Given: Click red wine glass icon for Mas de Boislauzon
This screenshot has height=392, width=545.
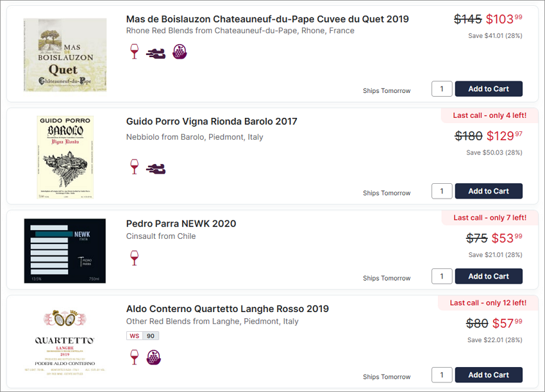Looking at the screenshot, I should pos(134,52).
